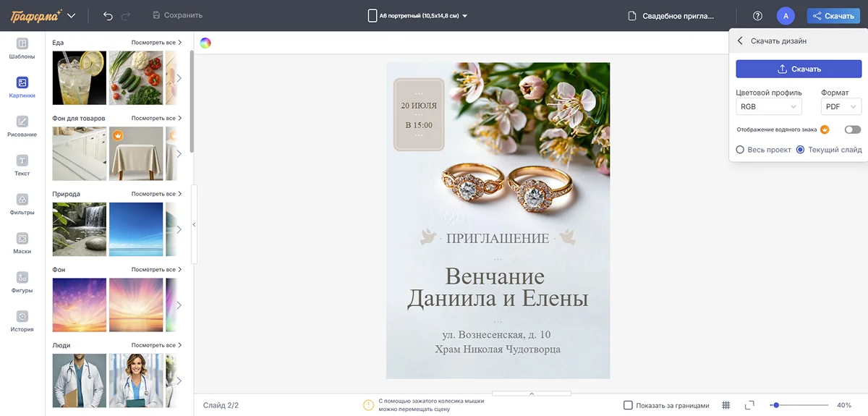
Task: View all Природа images
Action: (156, 194)
